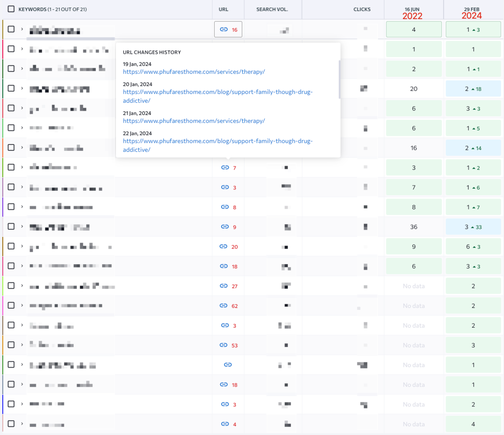The height and width of the screenshot is (435, 504).
Task: Open the link icon with 9 URL changes
Action: pos(225,227)
